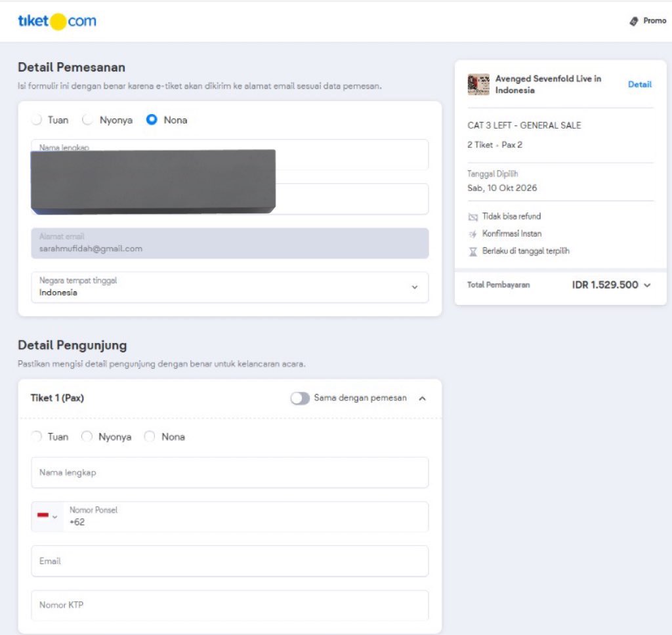Select Nyonya title for Tiket 1 visitor
Screen dimensions: 672x635
[x=87, y=437]
